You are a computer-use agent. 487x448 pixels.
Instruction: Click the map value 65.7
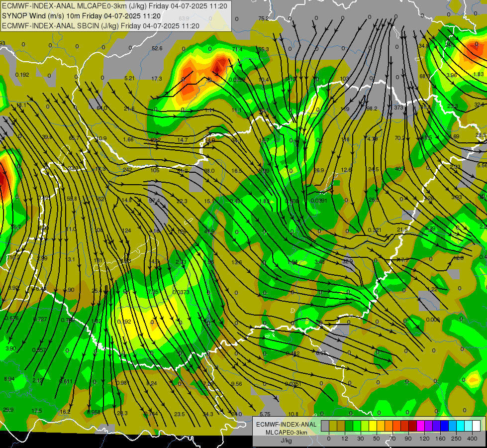74,138
